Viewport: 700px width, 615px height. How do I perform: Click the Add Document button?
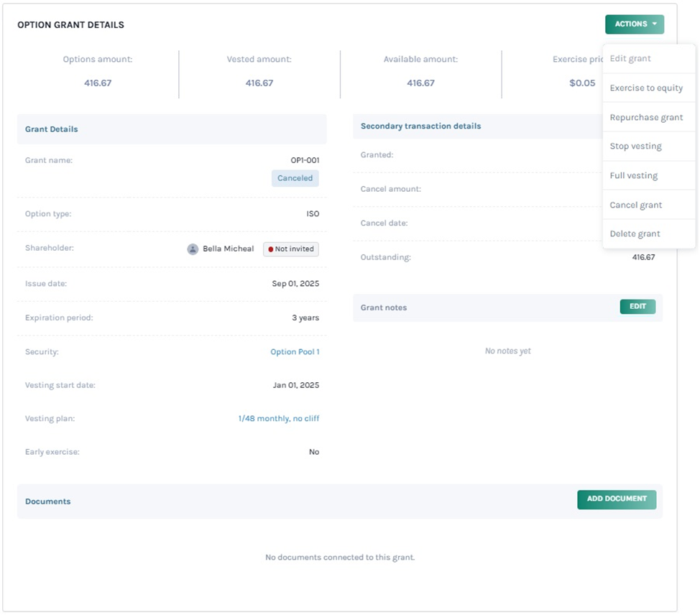[616, 499]
